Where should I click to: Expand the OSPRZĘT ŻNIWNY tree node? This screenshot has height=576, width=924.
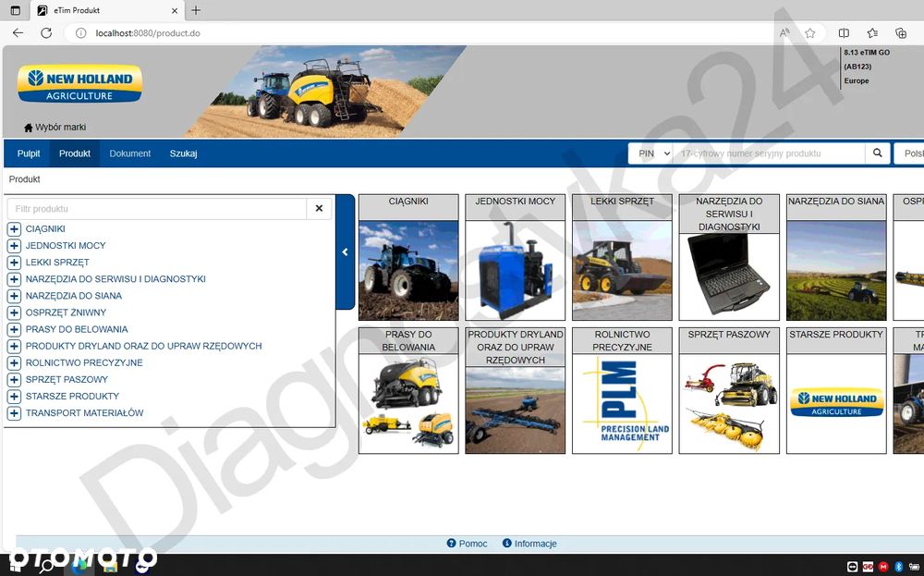click(14, 313)
